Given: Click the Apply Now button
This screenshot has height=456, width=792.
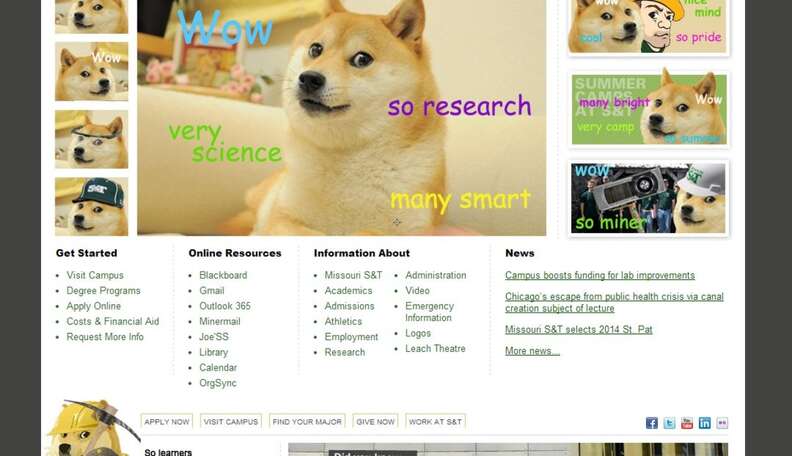Looking at the screenshot, I should tap(167, 421).
